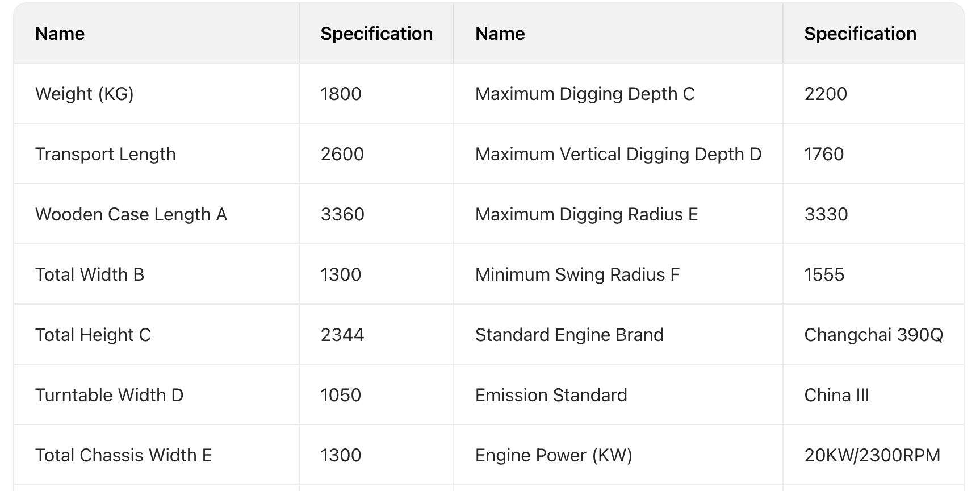Click the Wooden Case Length A cell
980x491 pixels.
tap(131, 214)
